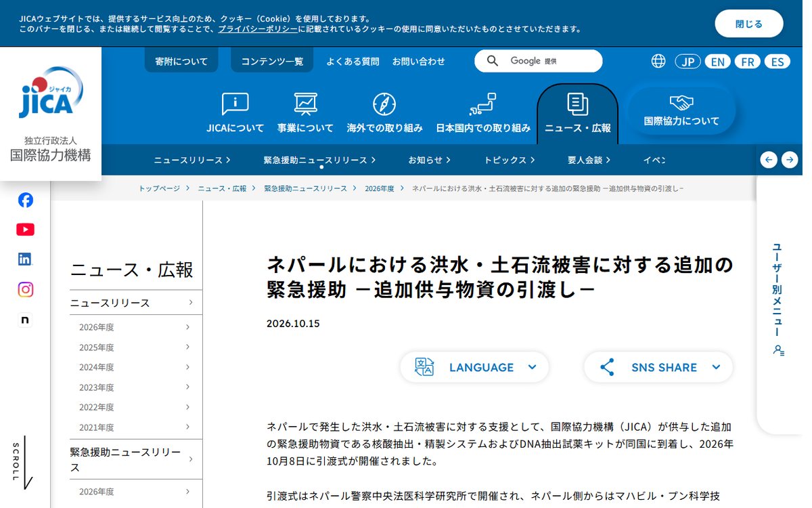
Task: Open お問い合わせ link
Action: [419, 61]
